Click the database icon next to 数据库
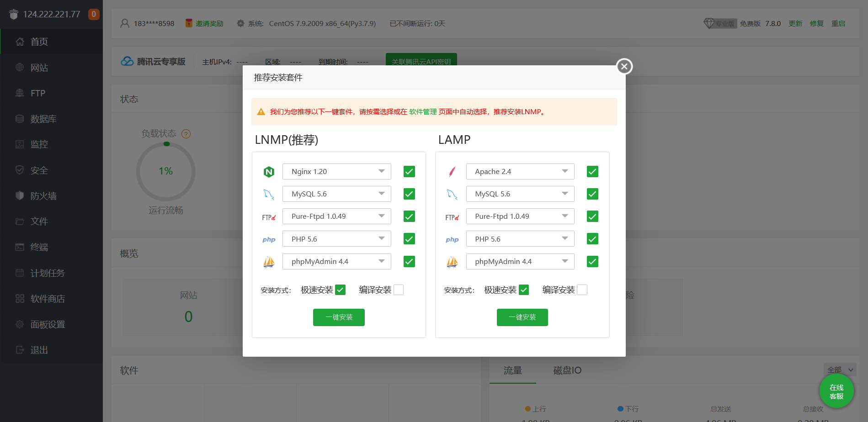Viewport: 868px width, 422px height. pos(20,119)
